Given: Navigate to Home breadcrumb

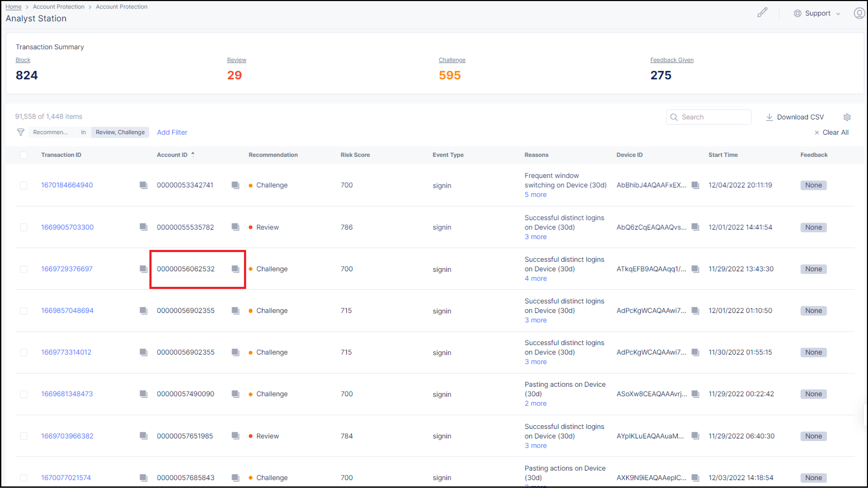Looking at the screenshot, I should coord(13,6).
